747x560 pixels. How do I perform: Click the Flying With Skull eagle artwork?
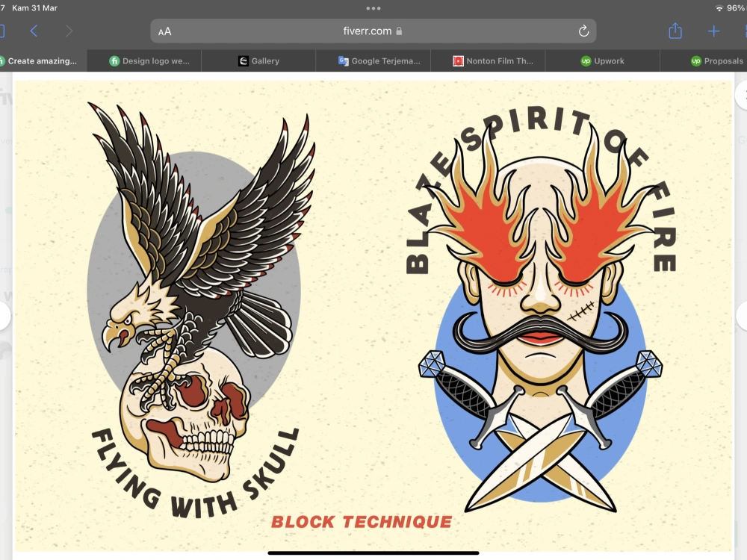pyautogui.click(x=200, y=310)
